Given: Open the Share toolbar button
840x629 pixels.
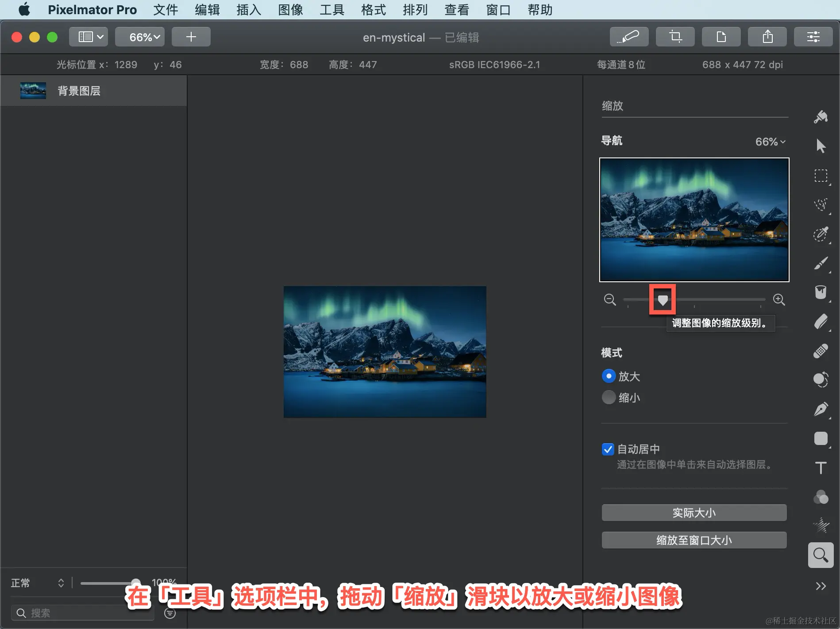Looking at the screenshot, I should point(767,37).
